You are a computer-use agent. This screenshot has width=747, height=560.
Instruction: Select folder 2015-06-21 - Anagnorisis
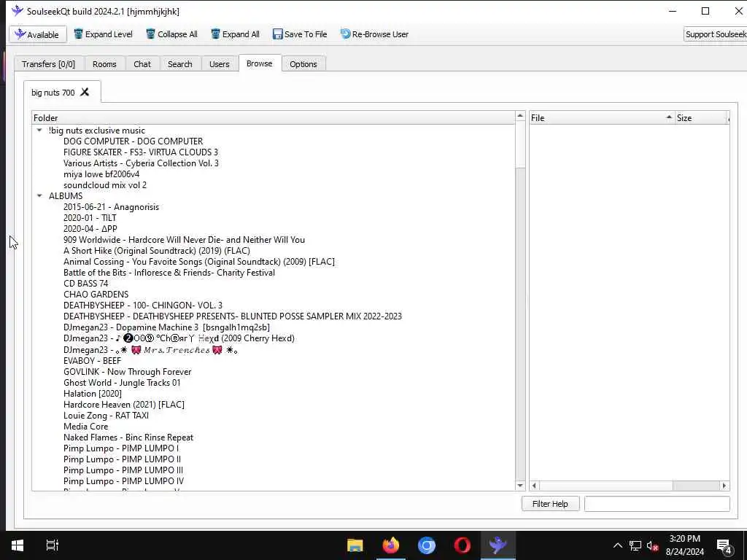coord(112,207)
